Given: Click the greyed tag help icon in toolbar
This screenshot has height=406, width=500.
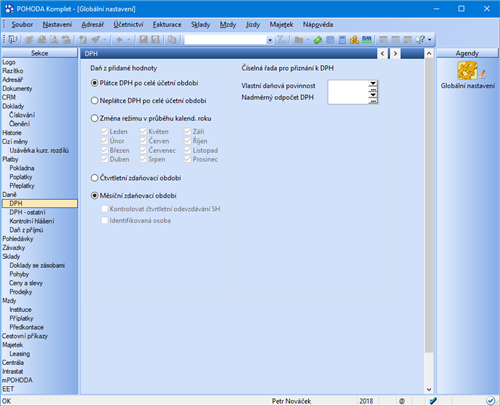Looking at the screenshot, I should pos(83,40).
